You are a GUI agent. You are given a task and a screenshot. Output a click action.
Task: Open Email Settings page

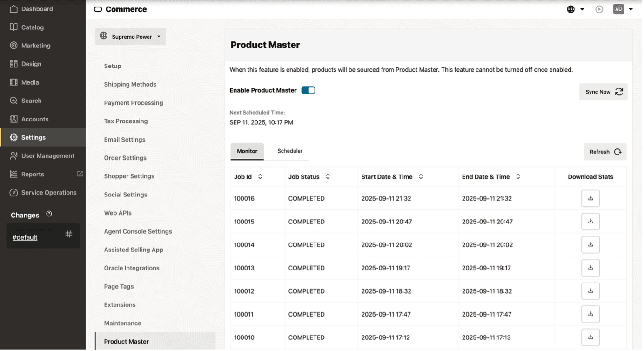(x=125, y=140)
